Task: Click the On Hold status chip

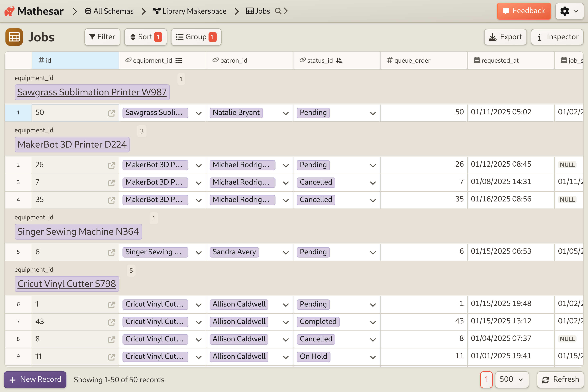Action: tap(313, 357)
